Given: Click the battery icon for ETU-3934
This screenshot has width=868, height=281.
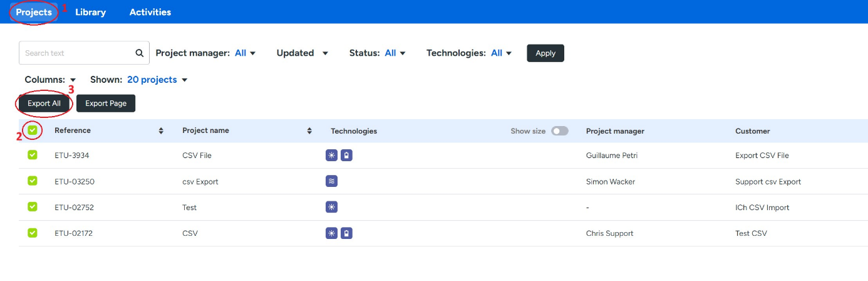Looking at the screenshot, I should 346,156.
